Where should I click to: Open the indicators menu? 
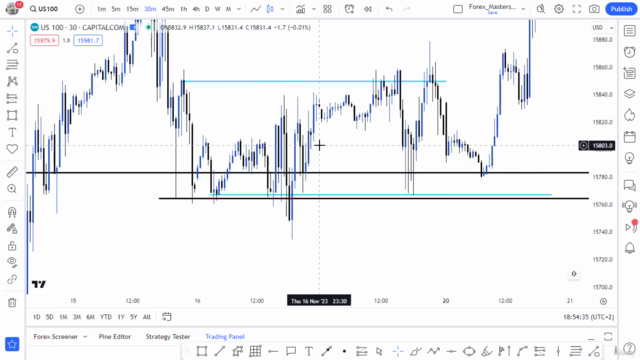pos(301,9)
